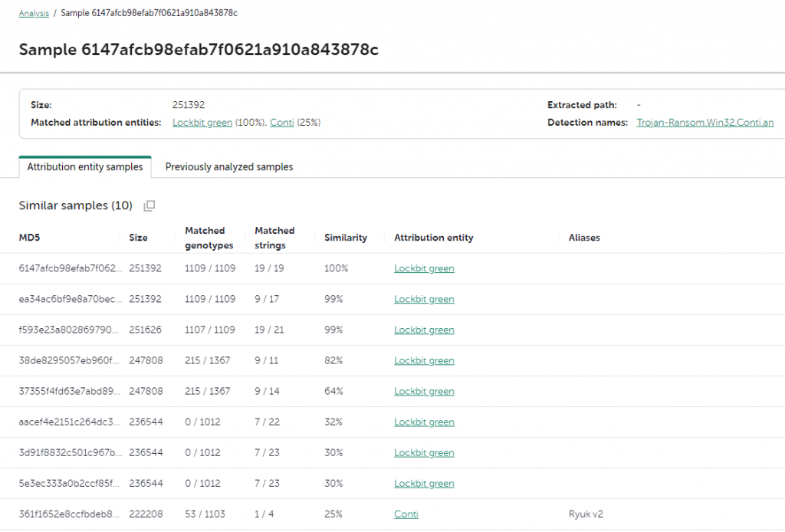Select MD5 38de8295057eb960f... cell
This screenshot has width=785, height=532.
pyautogui.click(x=69, y=360)
